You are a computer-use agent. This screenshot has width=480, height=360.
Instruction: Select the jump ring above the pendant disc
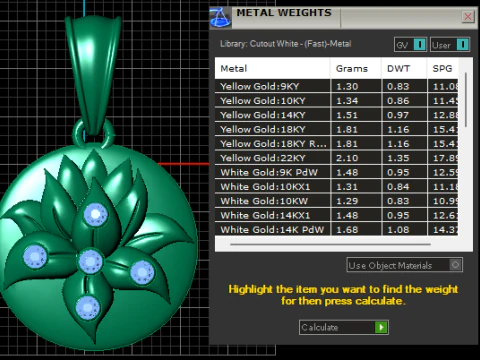[78, 134]
